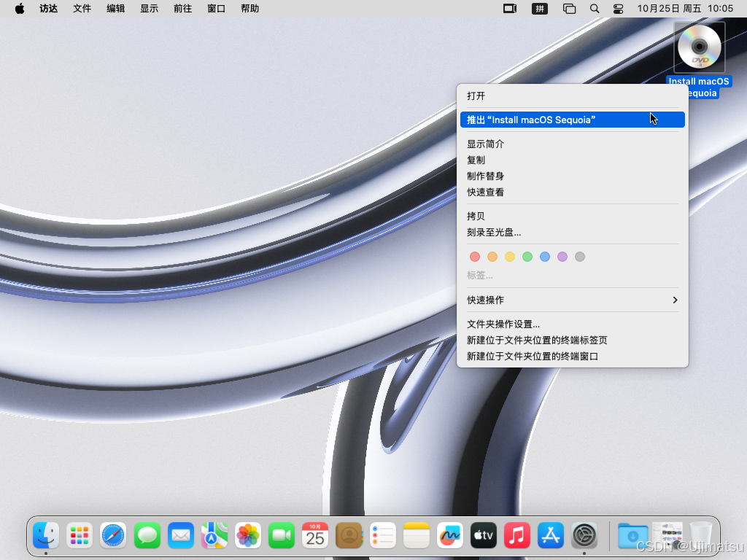Apply the orange tag color
This screenshot has width=747, height=560.
(492, 257)
